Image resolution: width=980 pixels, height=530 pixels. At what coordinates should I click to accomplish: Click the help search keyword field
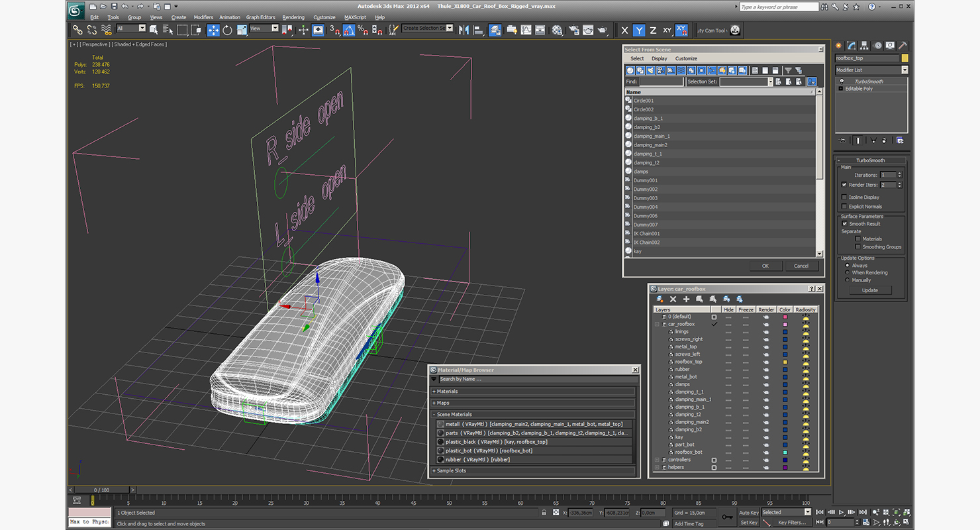tap(778, 7)
